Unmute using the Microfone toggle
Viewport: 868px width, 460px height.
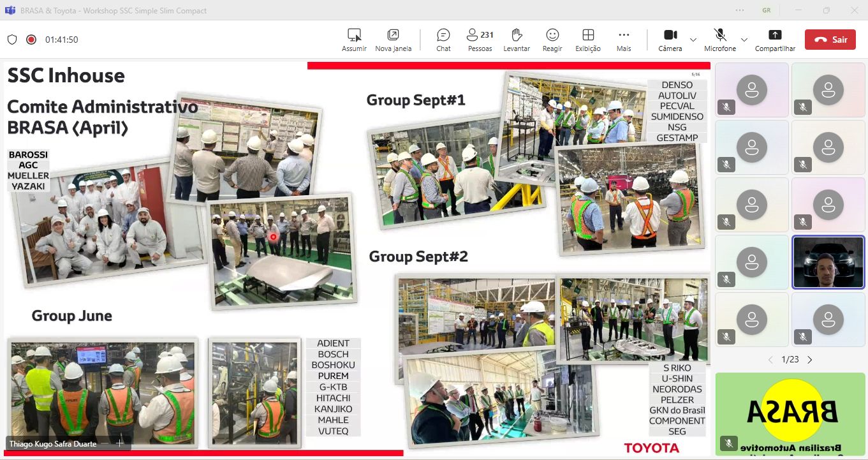click(x=719, y=35)
